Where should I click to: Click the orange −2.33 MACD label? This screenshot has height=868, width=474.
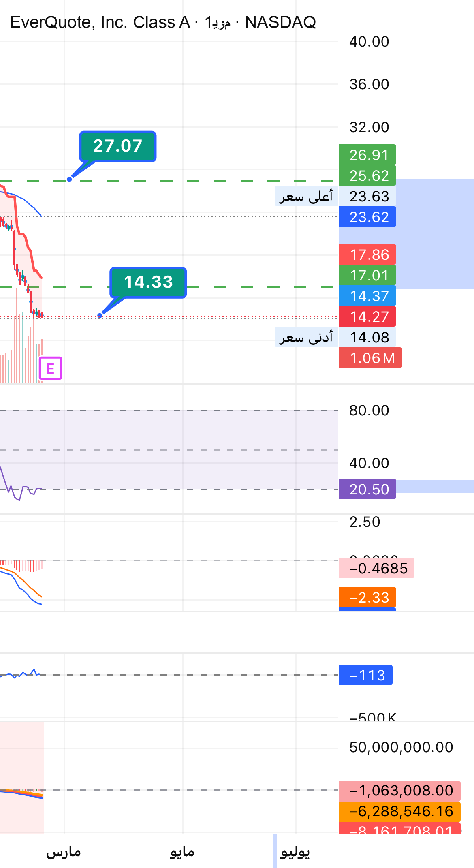point(367,597)
